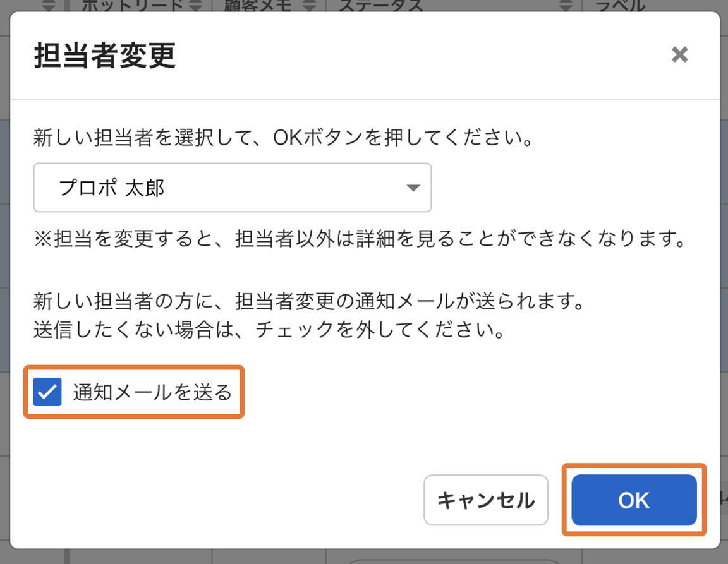Uncheck the 通知メールを送る checkbox
Viewport: 728px width, 564px height.
pos(47,392)
